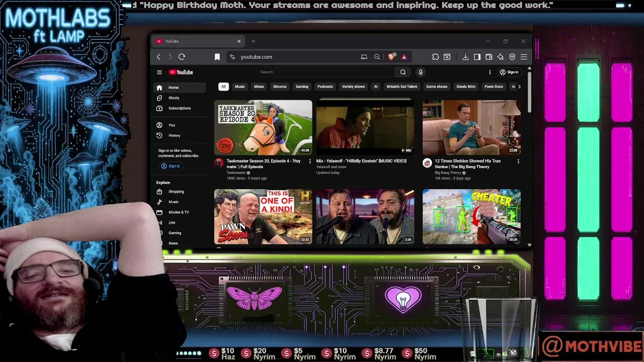Select the Podcasts filter chip
644x362 pixels.
click(x=325, y=86)
